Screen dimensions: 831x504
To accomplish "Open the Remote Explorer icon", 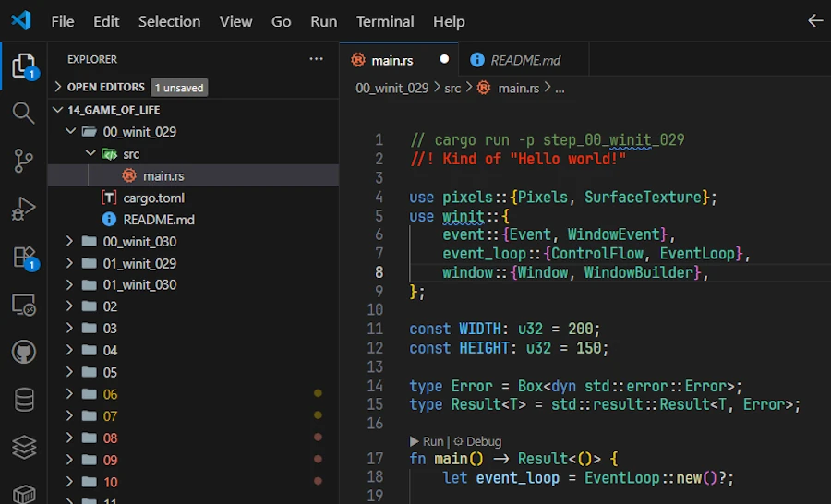I will point(23,305).
